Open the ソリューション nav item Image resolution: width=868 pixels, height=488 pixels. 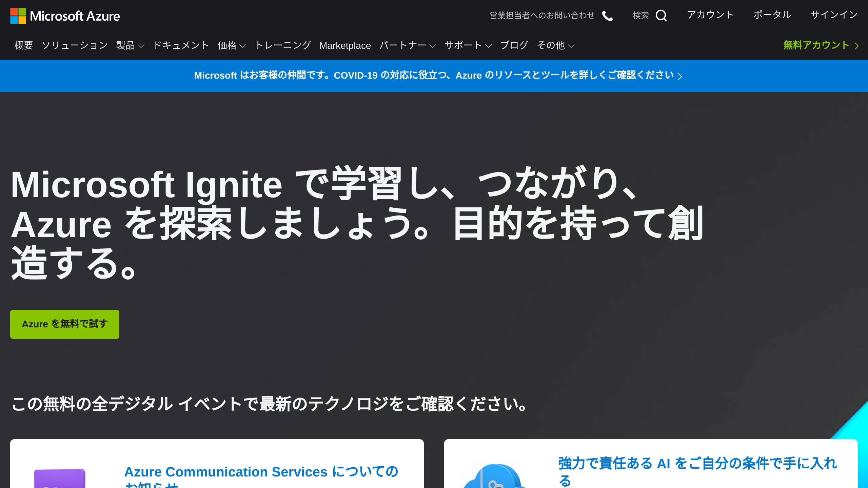coord(75,45)
